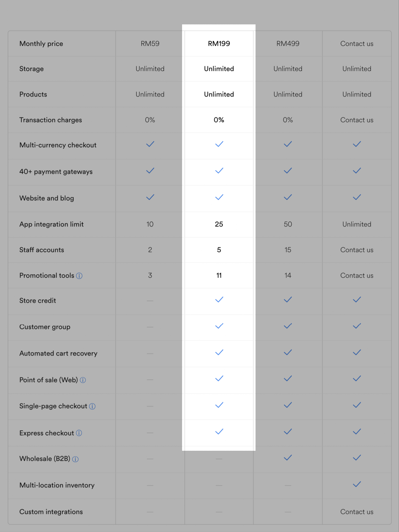399x532 pixels.
Task: Show info for Wholesale (B2B) via its icon
Action: tap(75, 459)
